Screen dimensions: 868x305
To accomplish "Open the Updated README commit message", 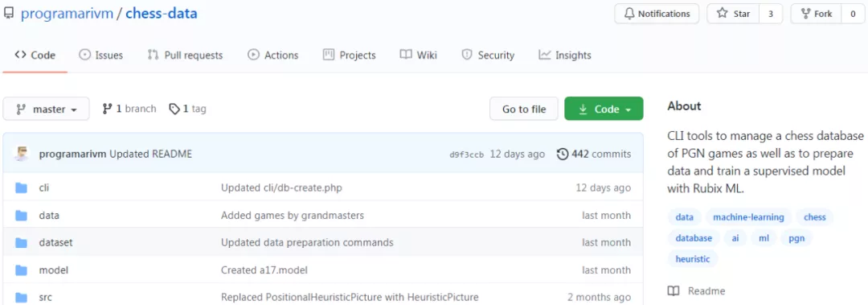I will 150,155.
